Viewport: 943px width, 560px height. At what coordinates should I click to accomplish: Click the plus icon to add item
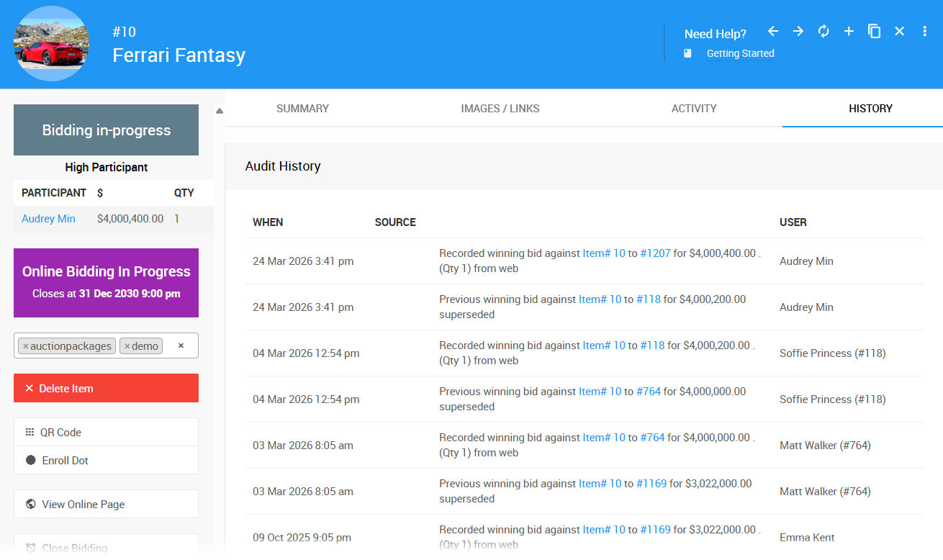coord(849,32)
